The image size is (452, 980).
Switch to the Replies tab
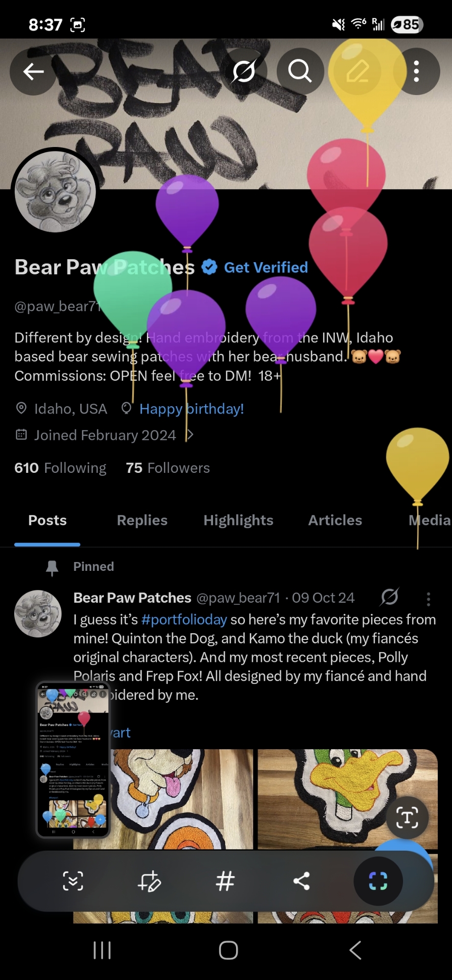pos(142,520)
